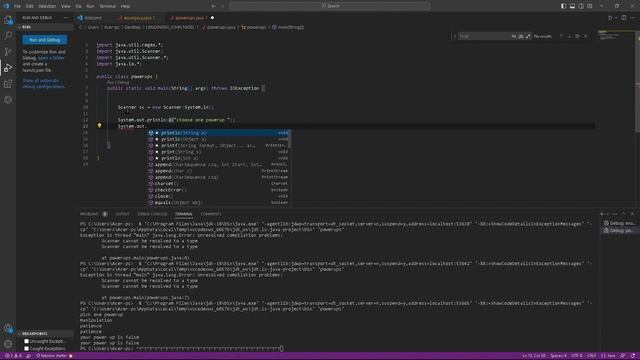The height and width of the screenshot is (360, 640).
Task: Click 'Show all automatic debug configurations' link
Action: (x=44, y=84)
